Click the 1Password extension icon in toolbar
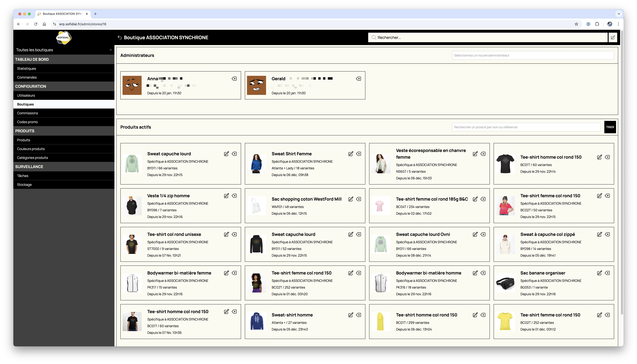Image resolution: width=637 pixels, height=364 pixels. tap(588, 24)
